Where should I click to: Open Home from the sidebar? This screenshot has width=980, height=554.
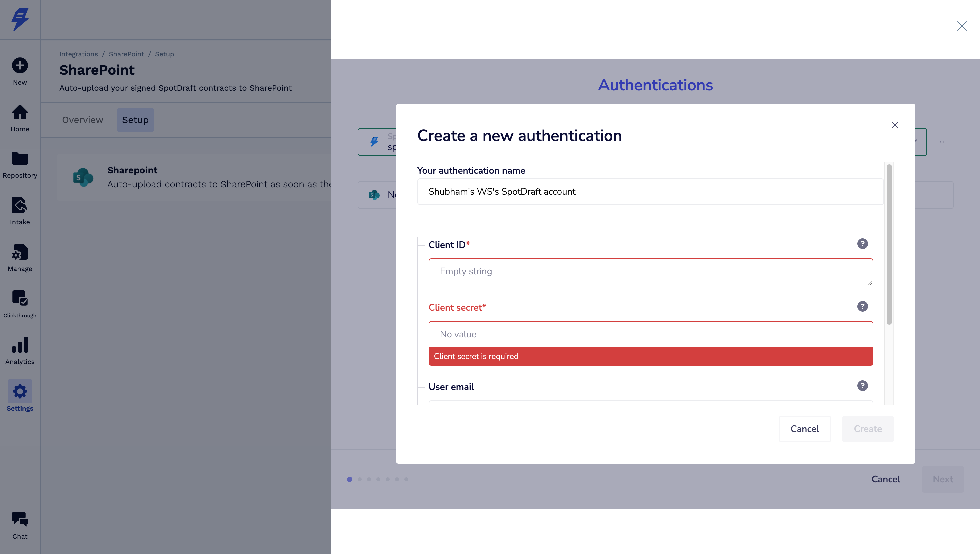20,113
